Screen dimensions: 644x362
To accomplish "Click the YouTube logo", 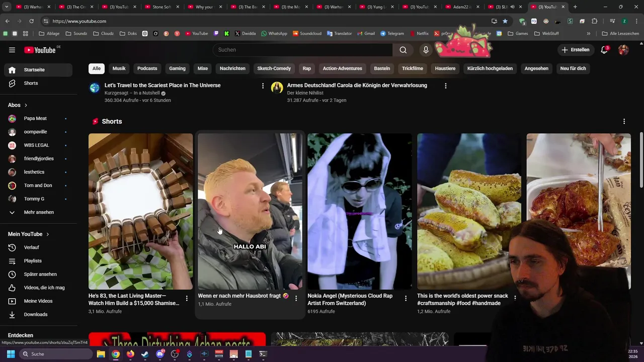I will click(40, 50).
